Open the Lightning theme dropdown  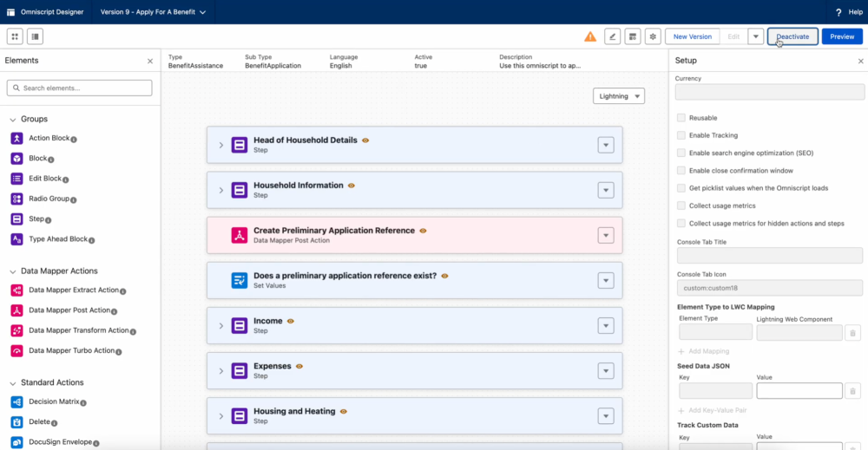pos(619,96)
